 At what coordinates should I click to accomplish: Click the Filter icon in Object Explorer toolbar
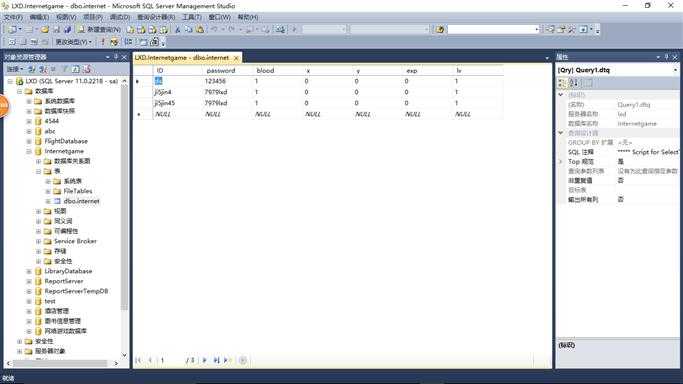65,69
